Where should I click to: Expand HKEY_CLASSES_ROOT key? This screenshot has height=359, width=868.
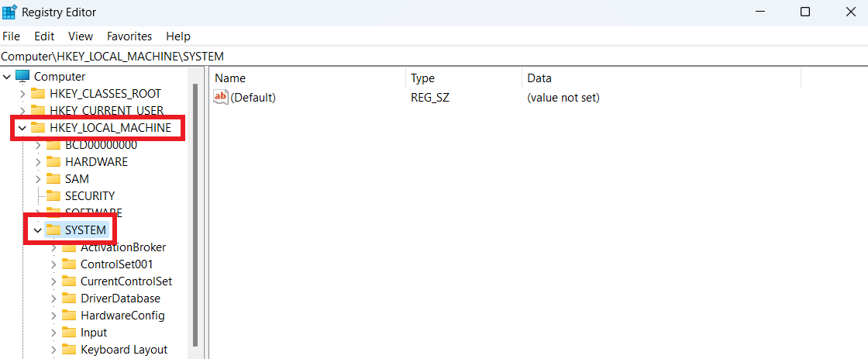point(22,94)
